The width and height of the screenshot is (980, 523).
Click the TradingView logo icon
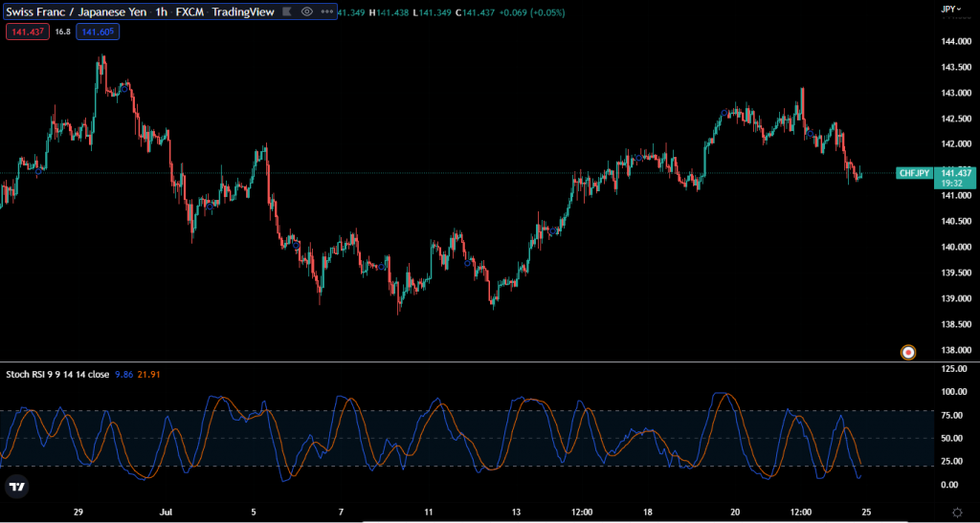(15, 487)
